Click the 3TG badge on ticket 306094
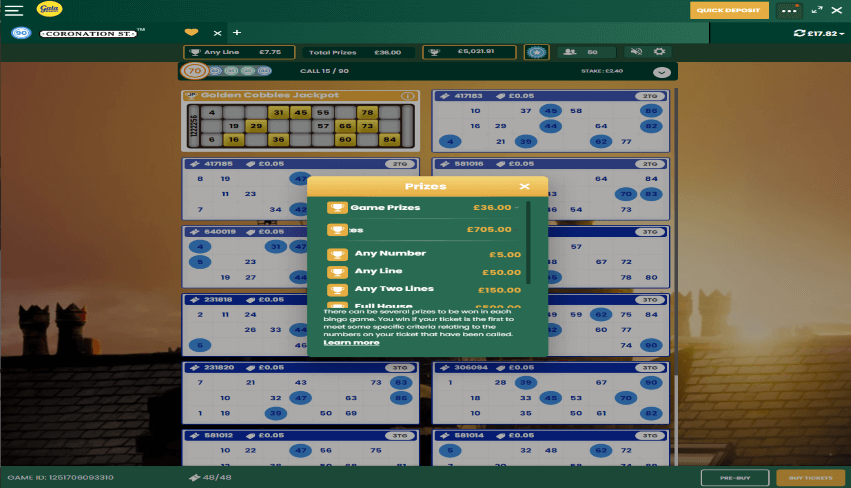Screen dimensions: 851x488 [x=650, y=368]
